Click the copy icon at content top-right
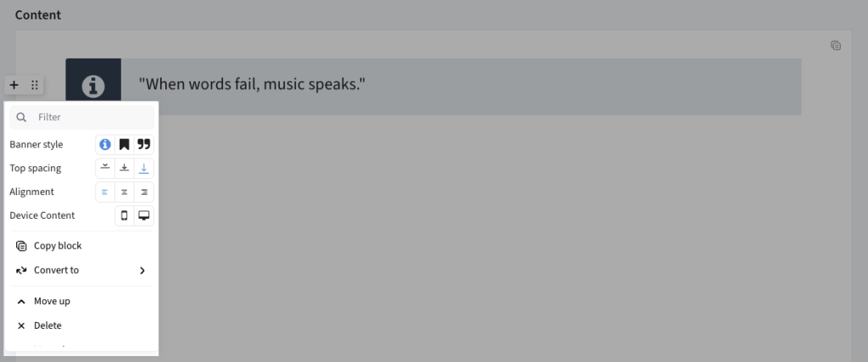868x362 pixels. coord(836,46)
